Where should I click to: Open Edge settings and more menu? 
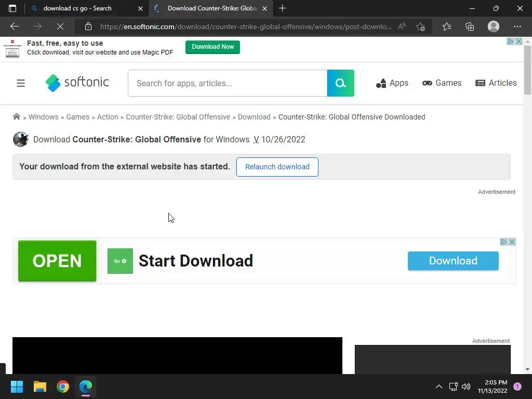click(517, 26)
